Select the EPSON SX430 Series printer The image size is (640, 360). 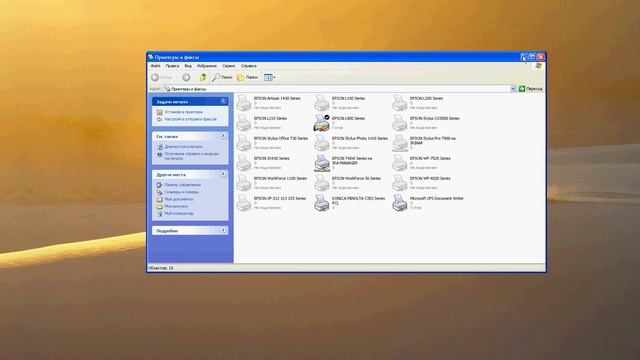263,163
